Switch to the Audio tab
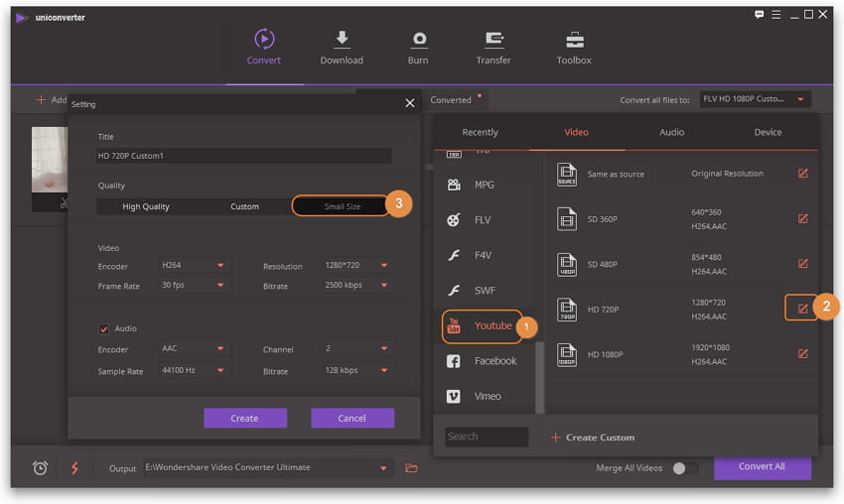 coord(672,132)
